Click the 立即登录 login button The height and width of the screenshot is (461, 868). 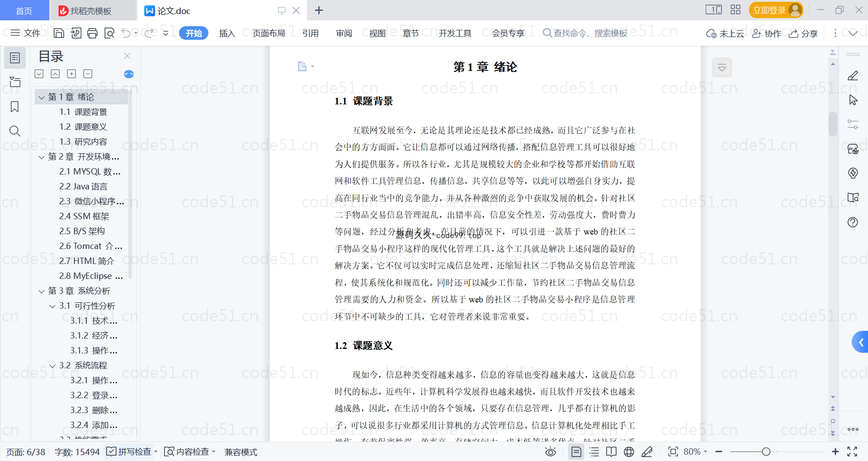pos(776,10)
